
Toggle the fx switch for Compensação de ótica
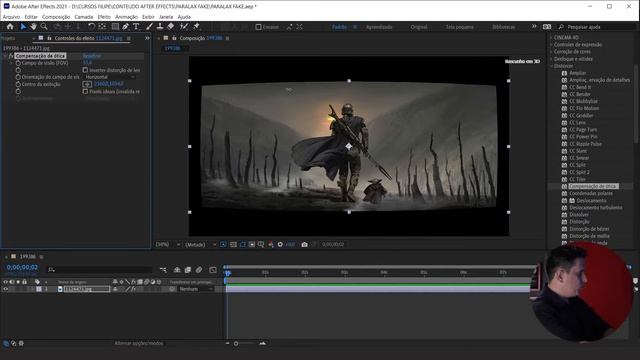click(11, 56)
